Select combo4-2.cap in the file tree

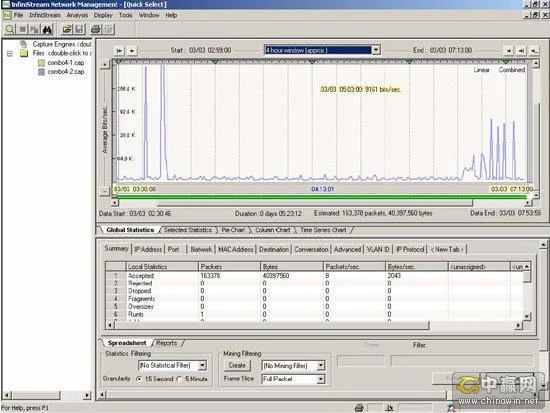(x=66, y=72)
